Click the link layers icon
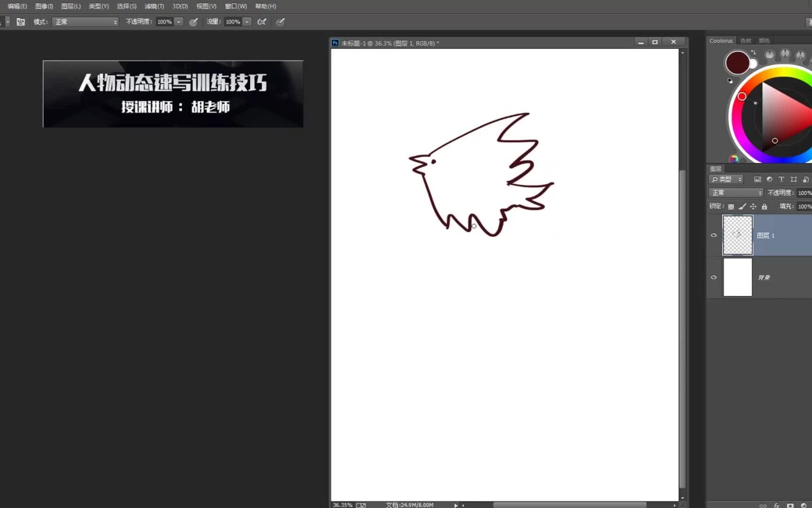 [763, 506]
